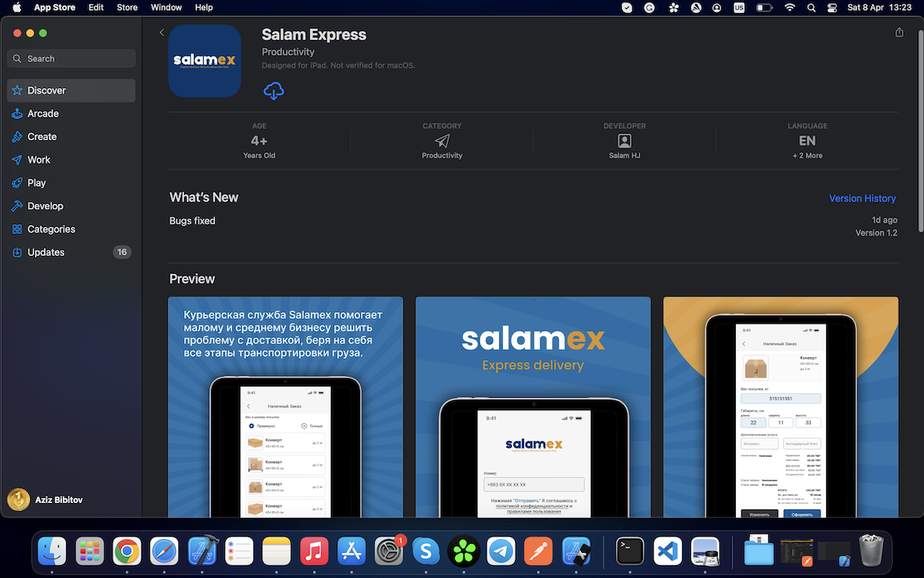The image size is (924, 578).
Task: Select the Productivity category icon
Action: click(442, 141)
